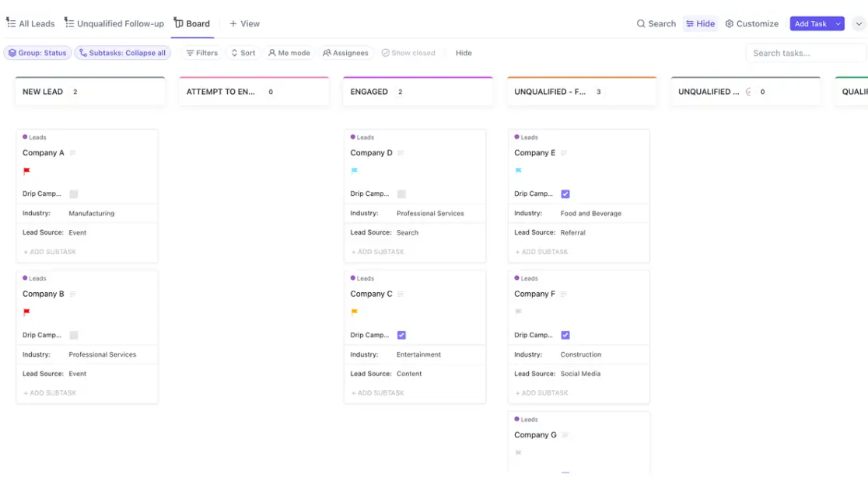Image resolution: width=868 pixels, height=481 pixels.
Task: Click Hide in the filter bar
Action: coord(464,53)
